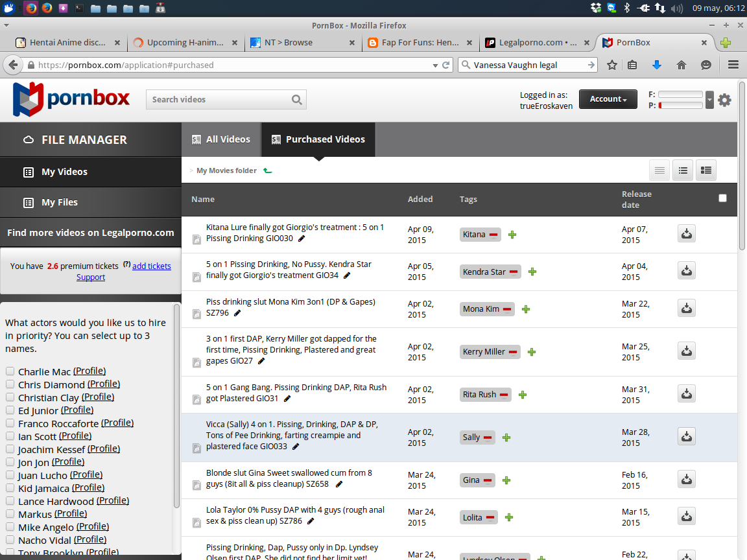Expand the storage quota dropdown arrow
The width and height of the screenshot is (747, 560).
click(x=709, y=100)
